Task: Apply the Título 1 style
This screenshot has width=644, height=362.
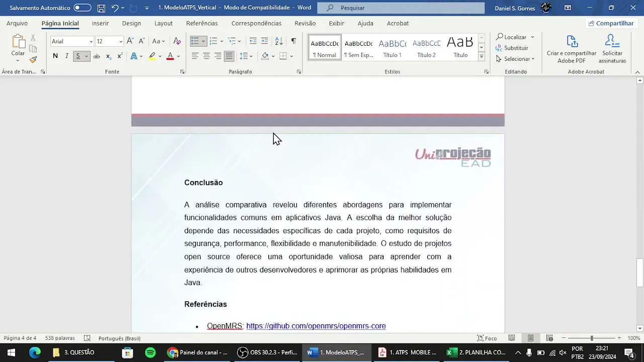Action: 392,47
